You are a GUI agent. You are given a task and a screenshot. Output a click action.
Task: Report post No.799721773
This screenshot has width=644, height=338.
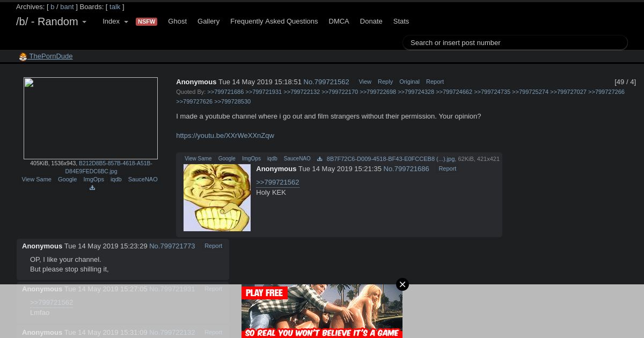tap(213, 246)
